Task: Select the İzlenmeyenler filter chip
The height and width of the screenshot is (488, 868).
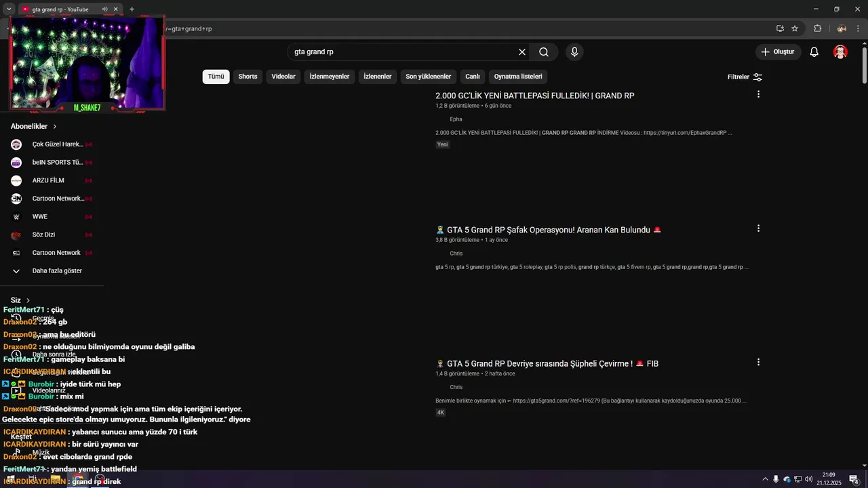Action: (x=330, y=77)
